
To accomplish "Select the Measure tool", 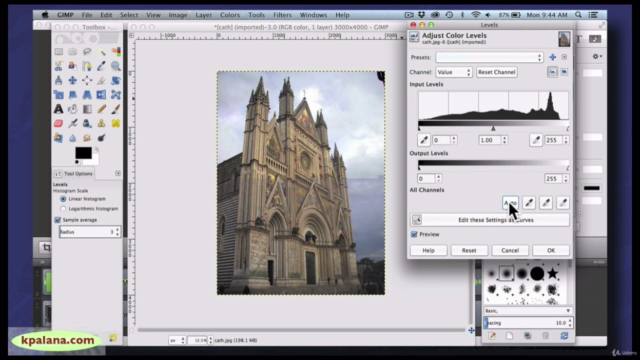I will [x=58, y=80].
